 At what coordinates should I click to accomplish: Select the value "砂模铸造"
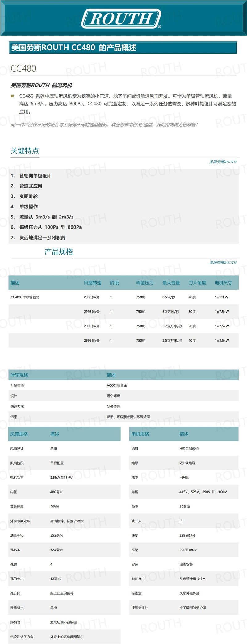113,406
